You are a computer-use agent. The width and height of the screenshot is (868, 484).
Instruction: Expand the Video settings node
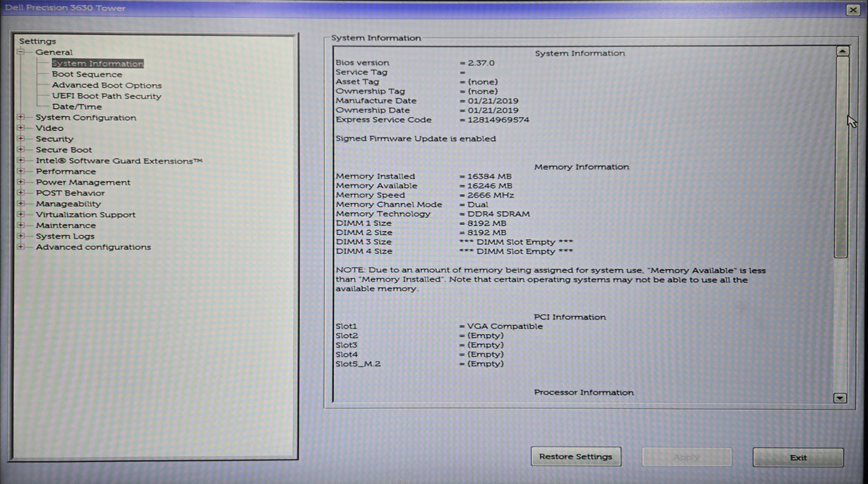coord(21,128)
